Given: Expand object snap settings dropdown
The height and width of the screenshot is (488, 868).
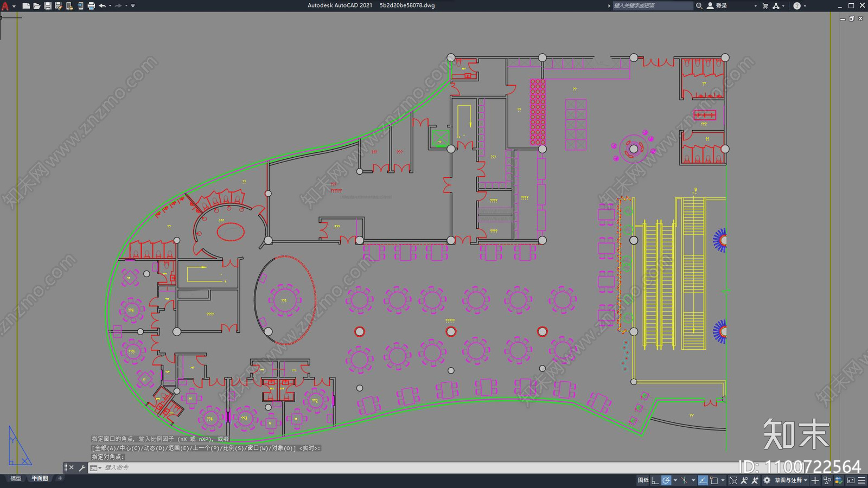Looking at the screenshot, I should 723,480.
